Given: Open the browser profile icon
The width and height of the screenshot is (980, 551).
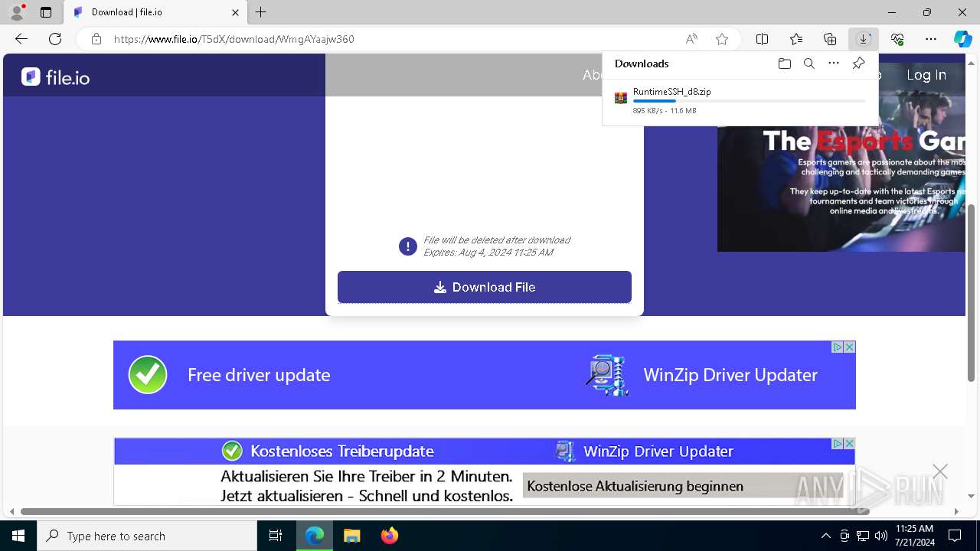Looking at the screenshot, I should 17,12.
